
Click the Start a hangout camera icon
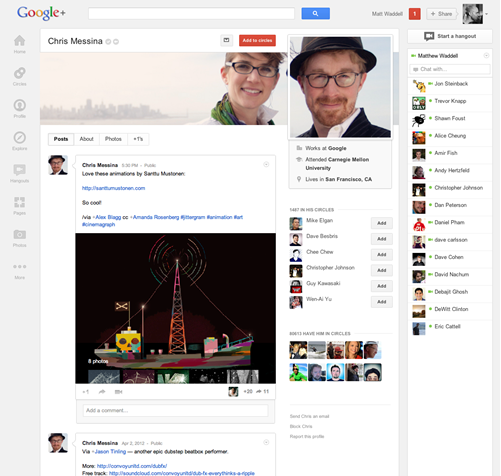tap(429, 36)
